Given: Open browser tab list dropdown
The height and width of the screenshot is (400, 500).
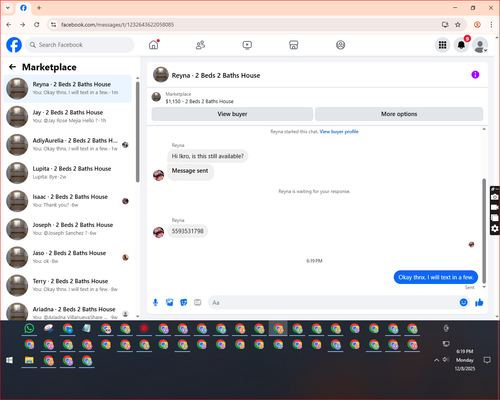Looking at the screenshot, I should tap(8, 8).
